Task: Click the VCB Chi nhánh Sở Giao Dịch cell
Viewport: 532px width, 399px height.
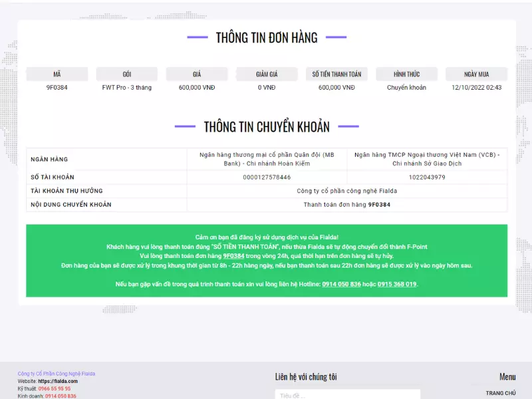Action: pos(427,159)
